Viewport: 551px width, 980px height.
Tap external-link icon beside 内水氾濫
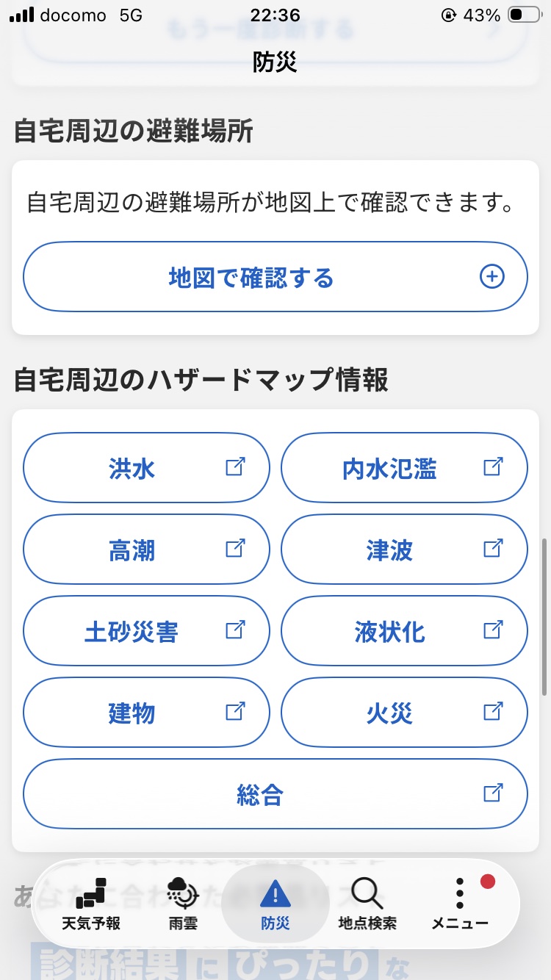493,466
